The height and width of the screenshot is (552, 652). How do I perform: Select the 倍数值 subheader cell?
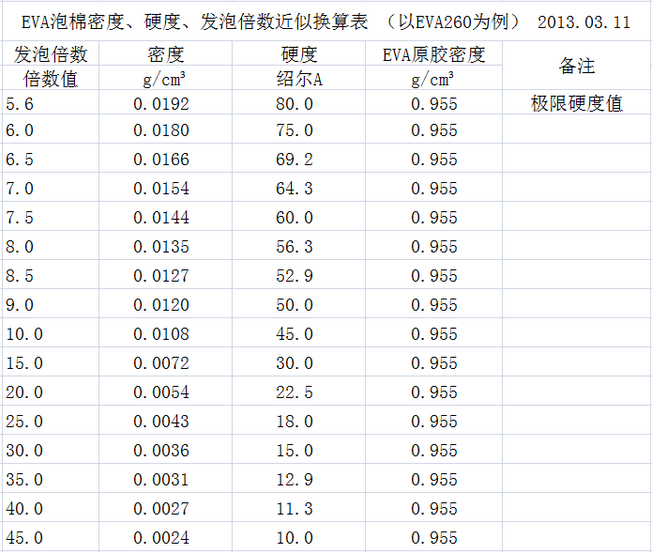coord(50,79)
